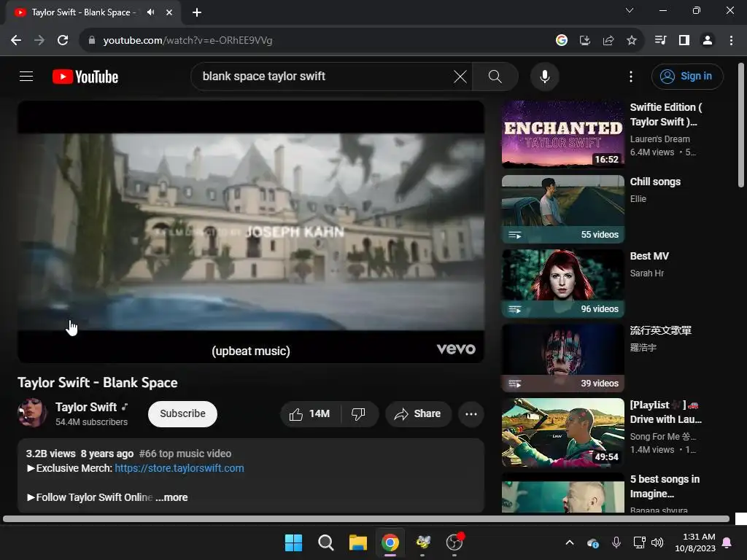The height and width of the screenshot is (560, 747).
Task: Click the vertical page scrollbar
Action: [741, 125]
